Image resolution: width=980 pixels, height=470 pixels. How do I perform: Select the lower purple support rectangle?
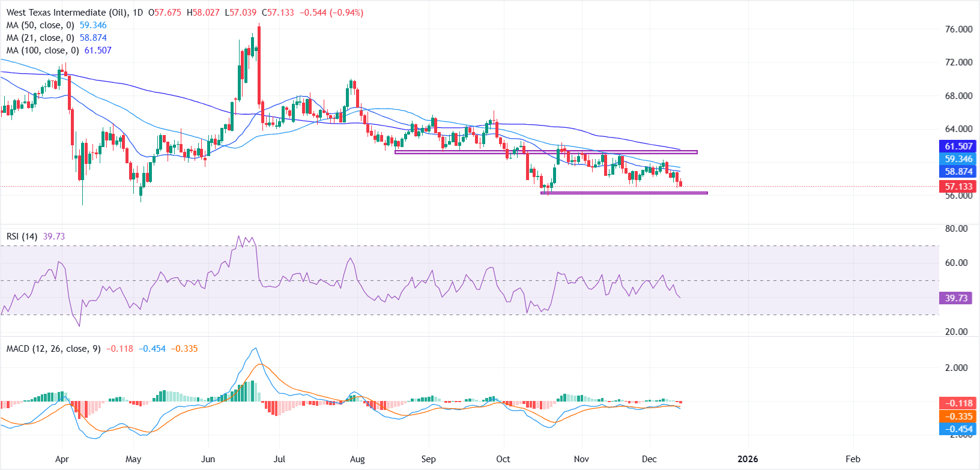click(x=624, y=193)
